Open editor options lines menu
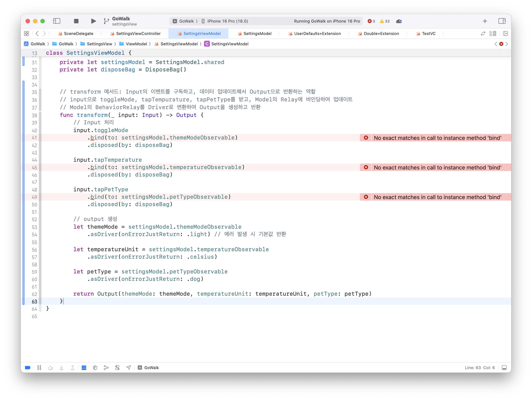The width and height of the screenshot is (532, 400). click(493, 33)
